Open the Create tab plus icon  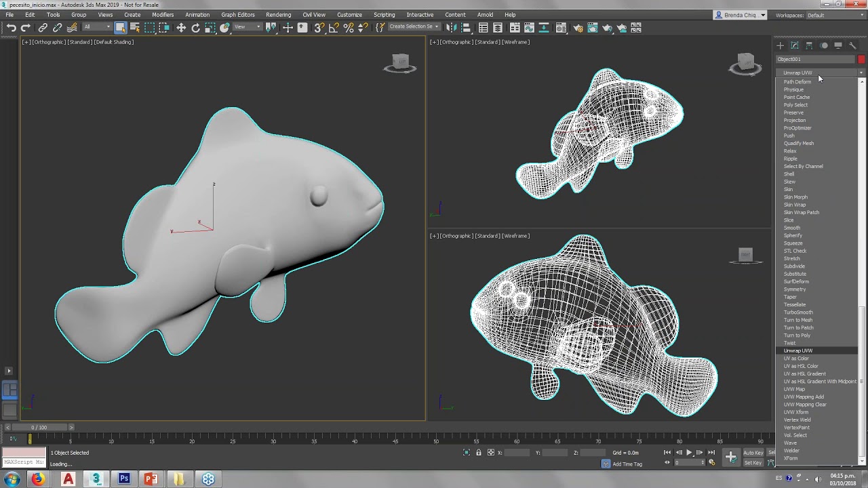click(780, 45)
